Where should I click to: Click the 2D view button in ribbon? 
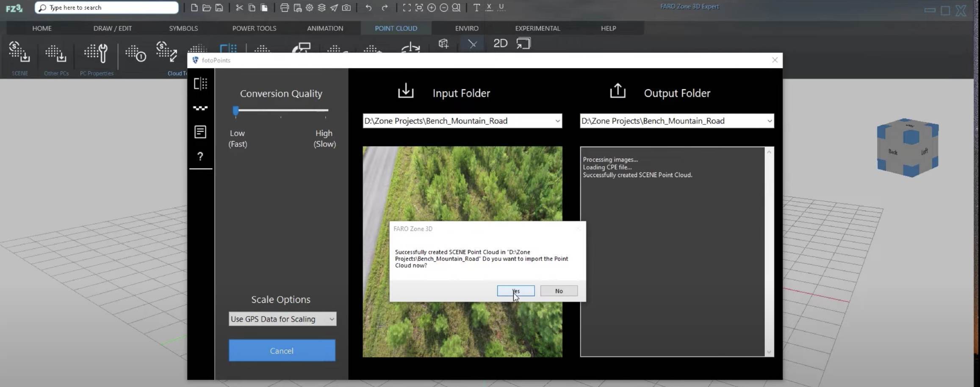tap(500, 43)
